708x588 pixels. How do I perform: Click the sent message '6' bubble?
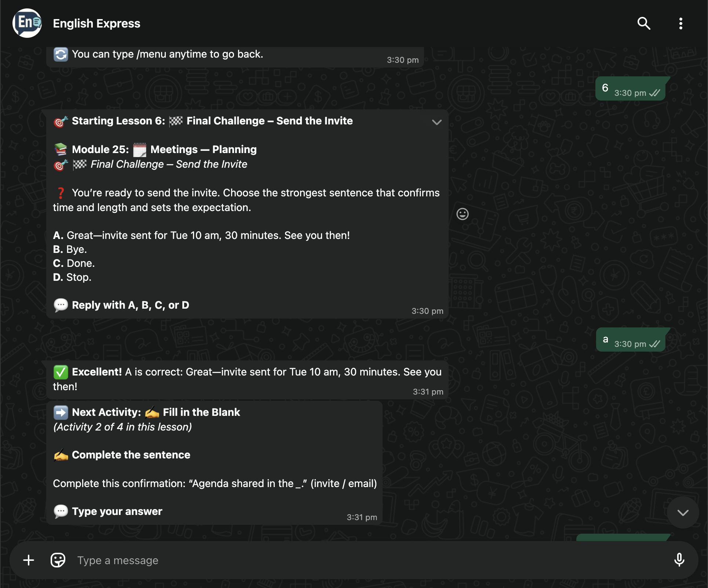[x=630, y=88]
